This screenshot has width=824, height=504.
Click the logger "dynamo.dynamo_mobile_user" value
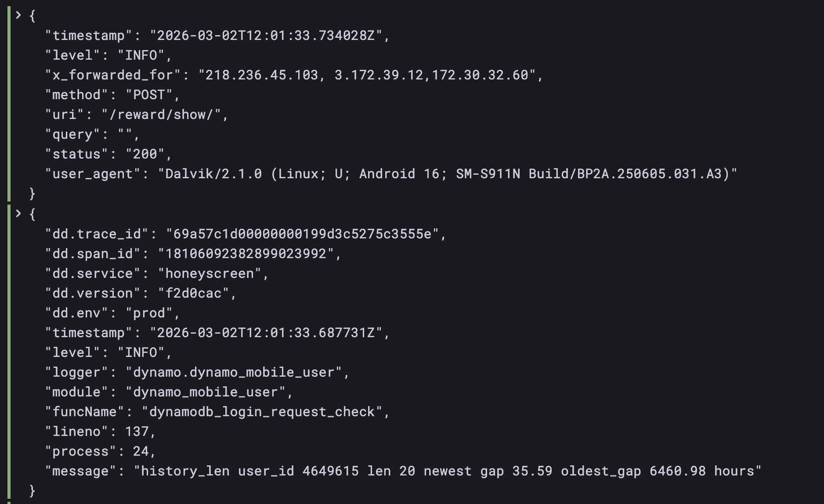click(x=234, y=372)
